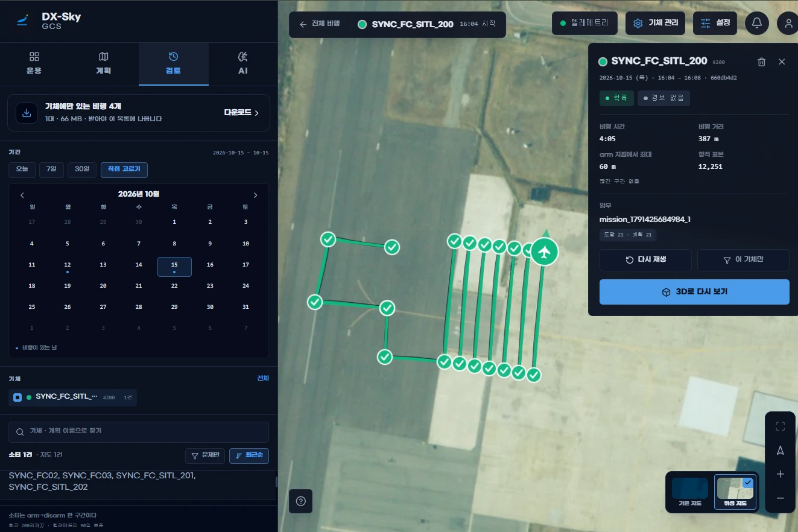The width and height of the screenshot is (798, 532).
Task: Uncheck the SYNC_FC_SITL aircraft checkbox
Action: 17,397
